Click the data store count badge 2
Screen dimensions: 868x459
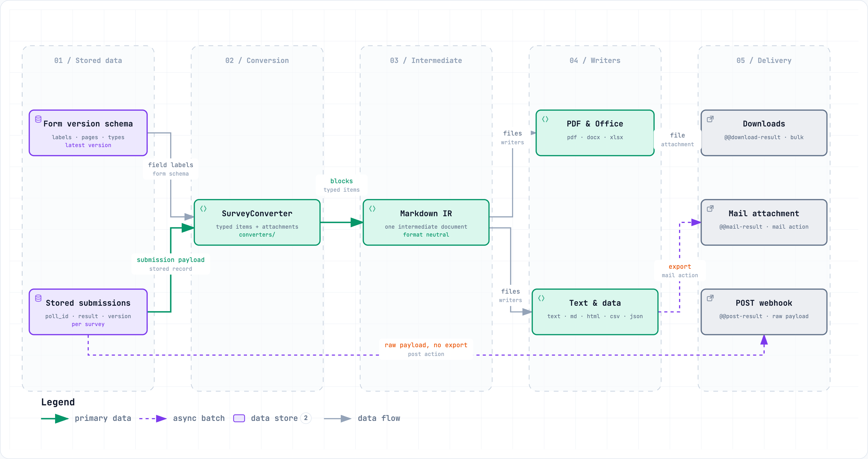point(306,418)
